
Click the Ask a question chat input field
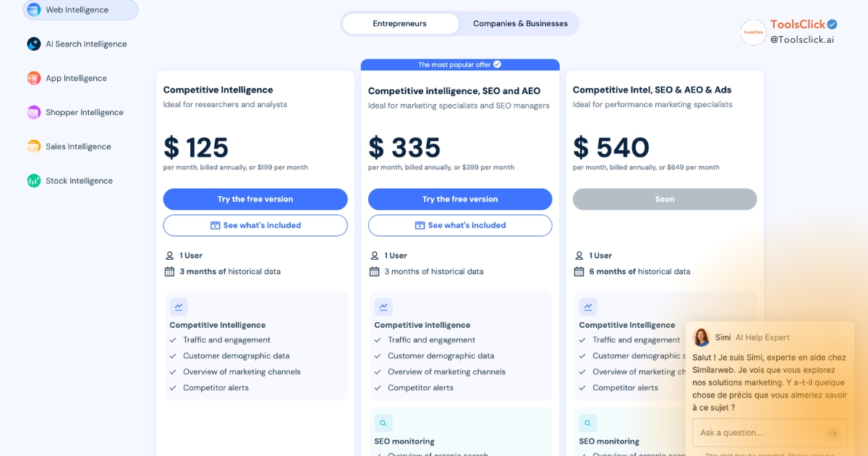pos(759,432)
